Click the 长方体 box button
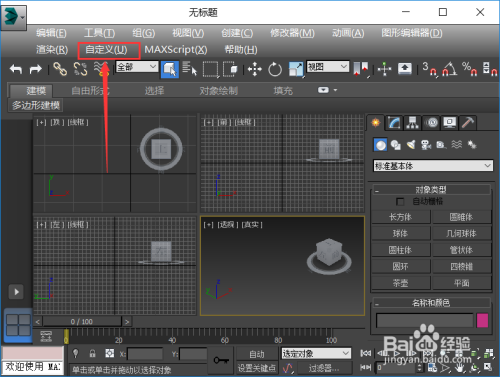Screen dimensions: 500x377 (x=400, y=217)
